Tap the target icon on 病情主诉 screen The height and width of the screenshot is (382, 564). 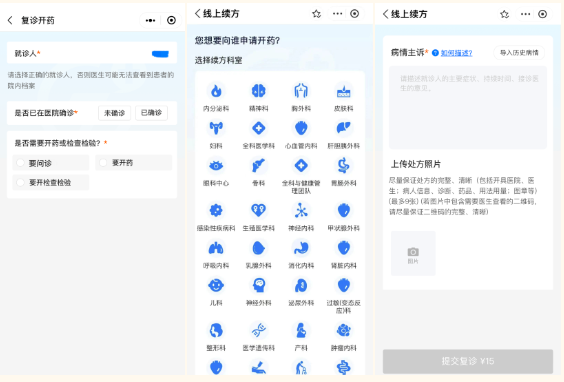pos(542,14)
